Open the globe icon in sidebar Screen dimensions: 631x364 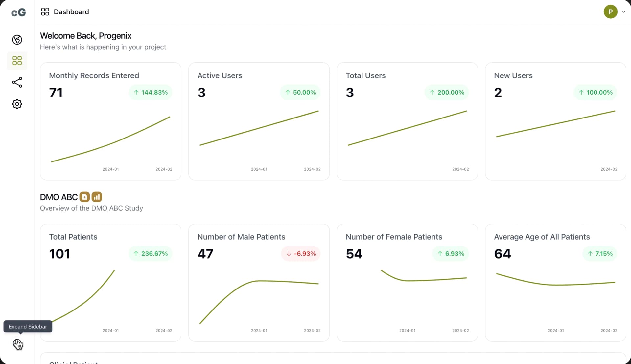pyautogui.click(x=17, y=40)
